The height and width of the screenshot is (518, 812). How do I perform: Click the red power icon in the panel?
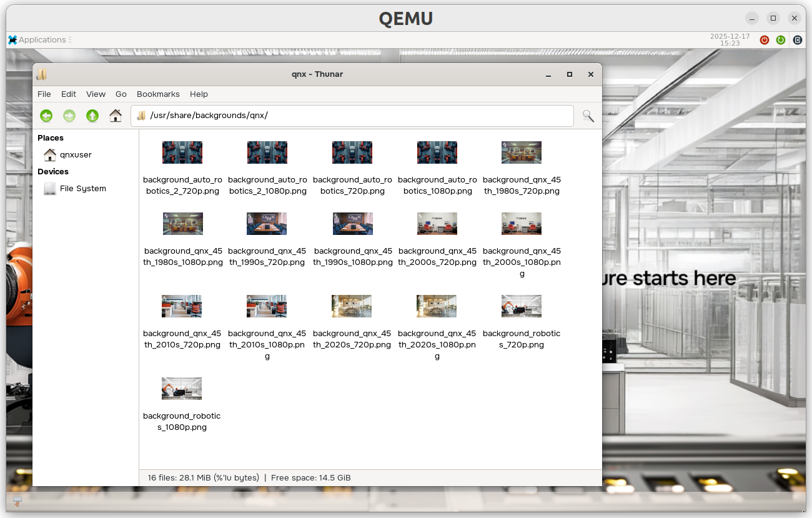(x=765, y=40)
